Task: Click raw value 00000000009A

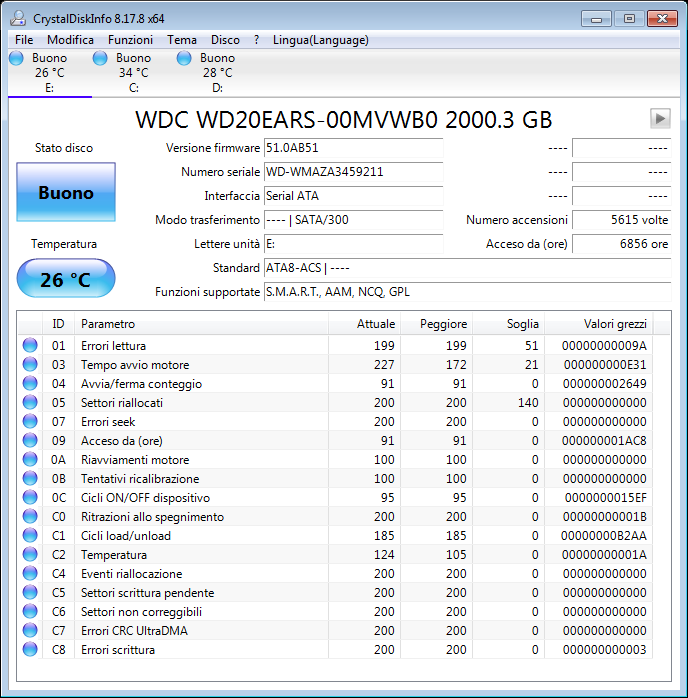Action: coord(604,345)
